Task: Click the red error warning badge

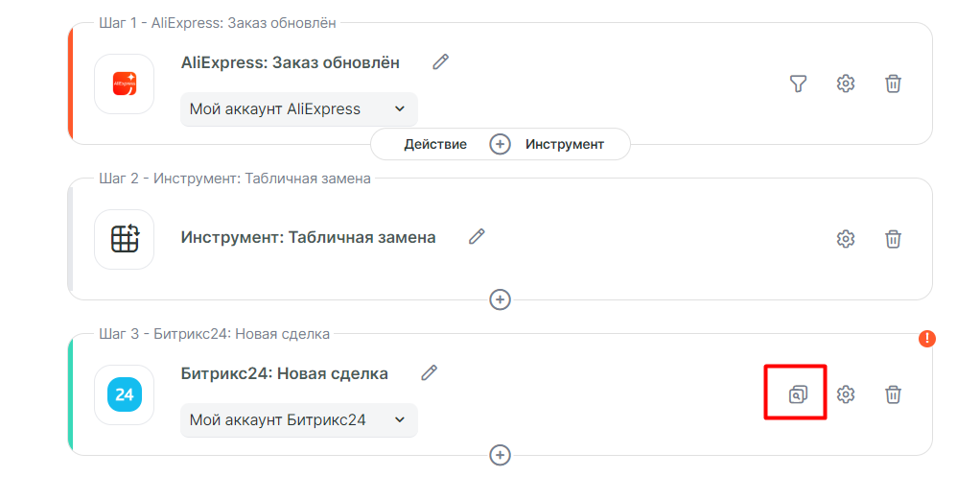Action: pos(926,338)
